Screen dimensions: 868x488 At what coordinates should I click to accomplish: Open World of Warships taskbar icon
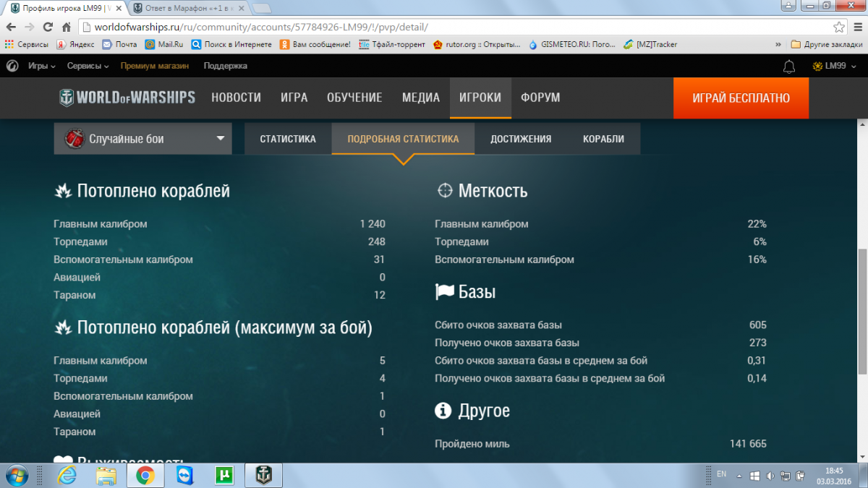pos(262,475)
